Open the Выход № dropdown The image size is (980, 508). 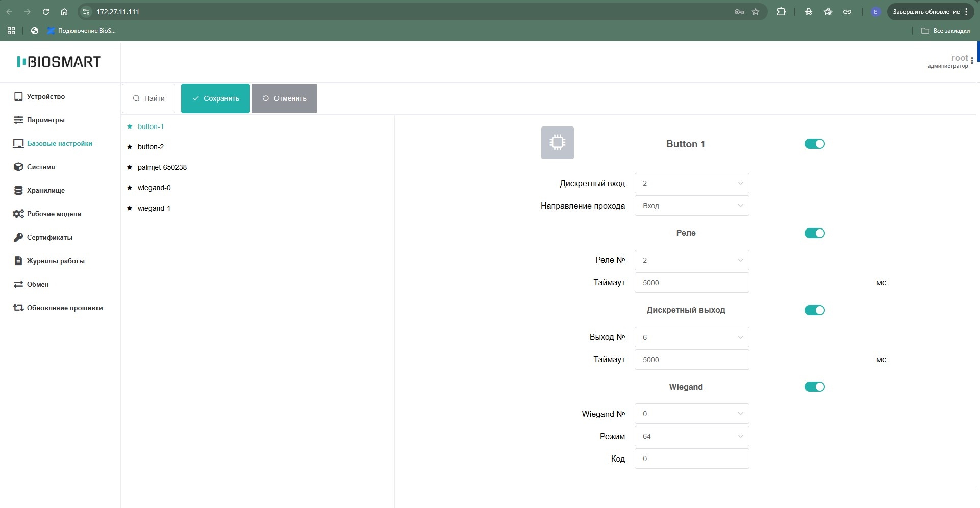point(692,337)
